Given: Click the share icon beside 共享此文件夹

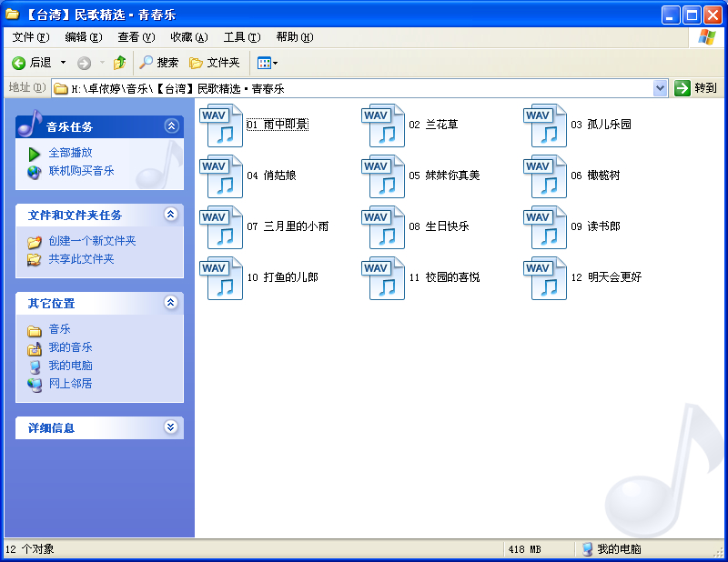Looking at the screenshot, I should [x=34, y=260].
